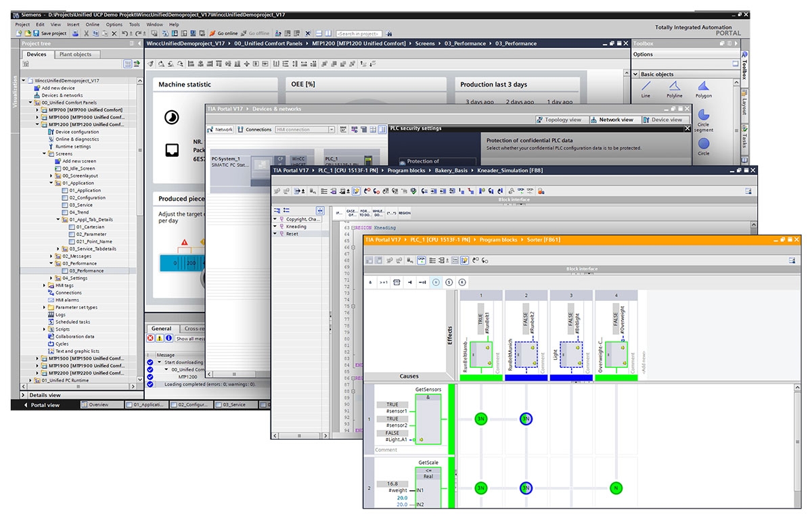Open the Online menu

(92, 24)
